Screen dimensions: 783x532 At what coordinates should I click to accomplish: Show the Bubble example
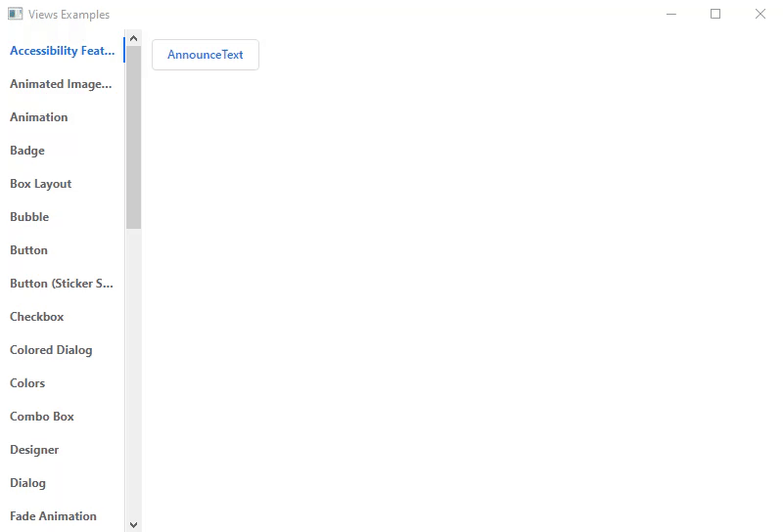click(29, 217)
